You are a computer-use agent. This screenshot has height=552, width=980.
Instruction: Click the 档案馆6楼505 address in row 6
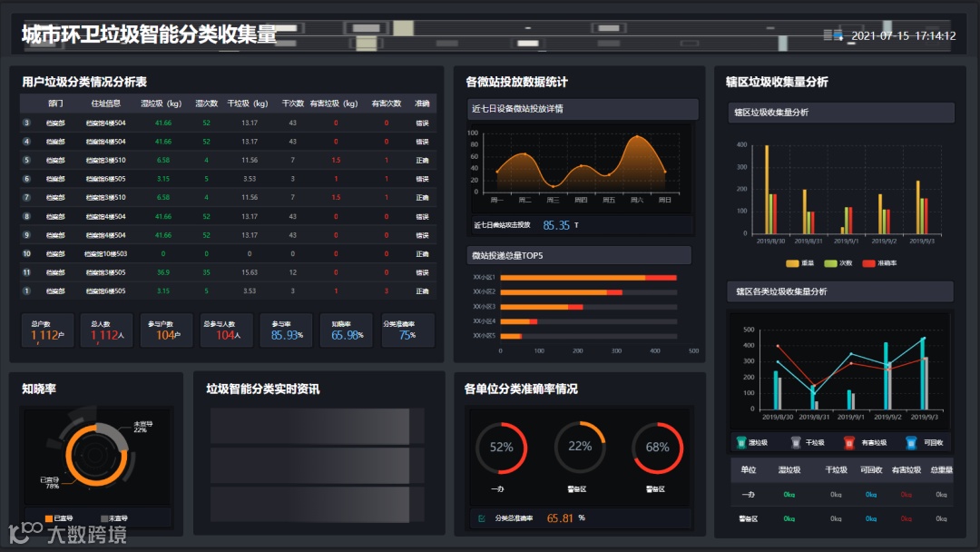pyautogui.click(x=105, y=179)
